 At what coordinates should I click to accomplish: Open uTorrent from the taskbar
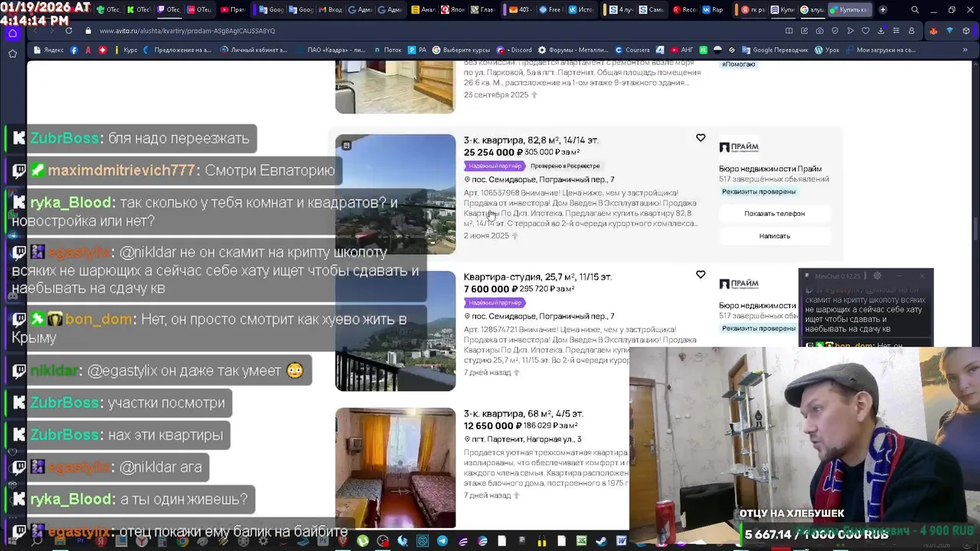point(363,541)
